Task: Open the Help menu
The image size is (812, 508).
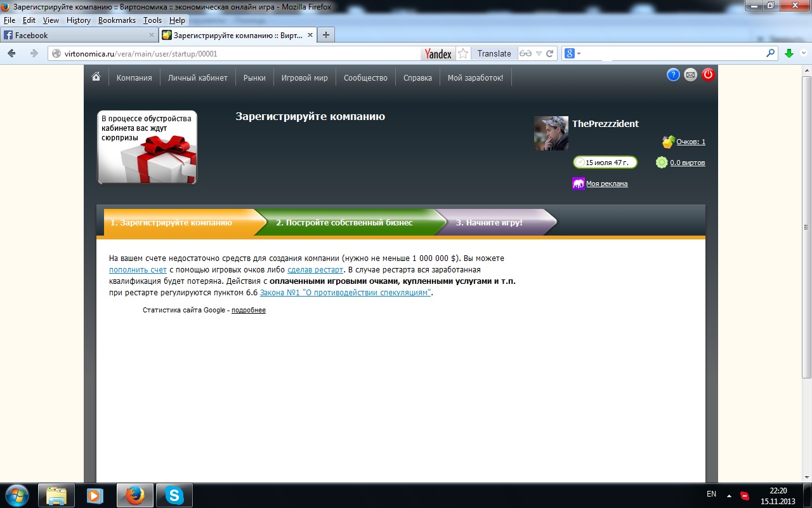Action: point(177,20)
